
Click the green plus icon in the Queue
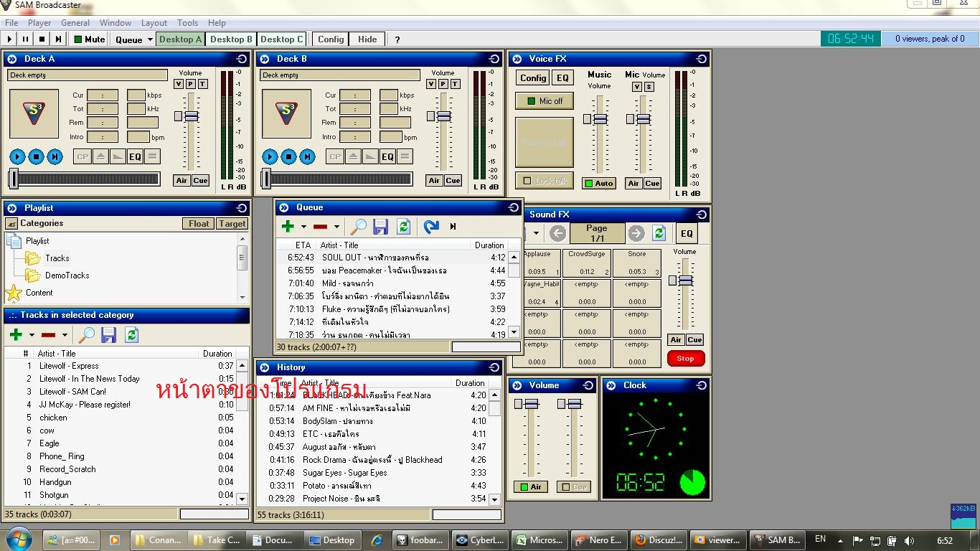pyautogui.click(x=288, y=227)
